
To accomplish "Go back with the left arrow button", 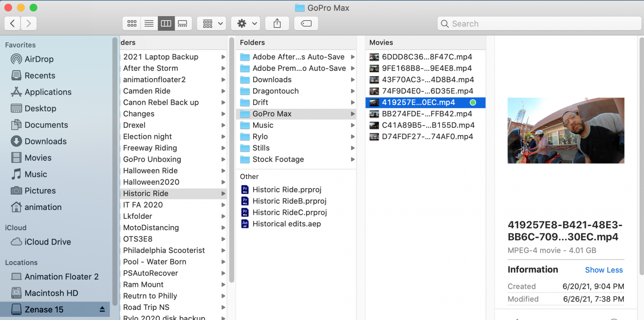I will [x=12, y=23].
